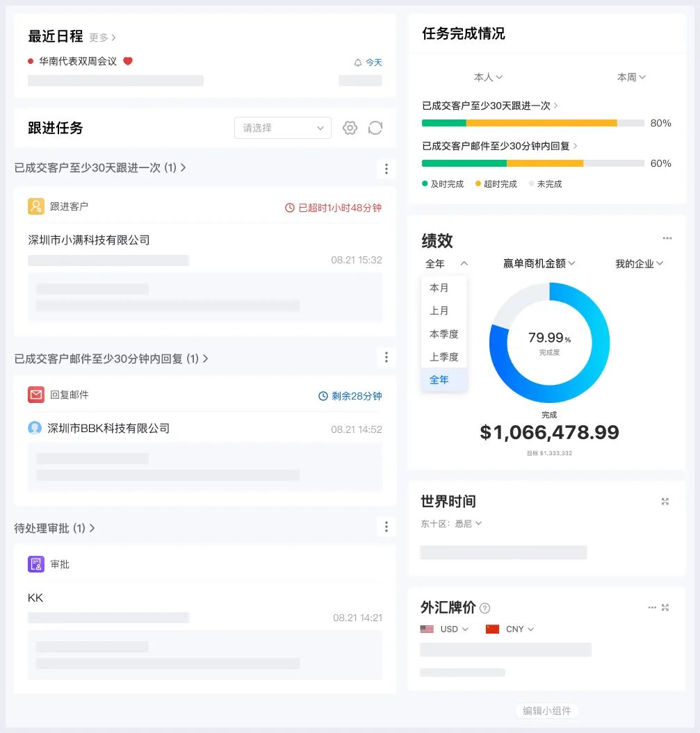Viewport: 700px width, 733px height.
Task: Open the 绩效 panel's three-dot menu
Action: coord(667,238)
